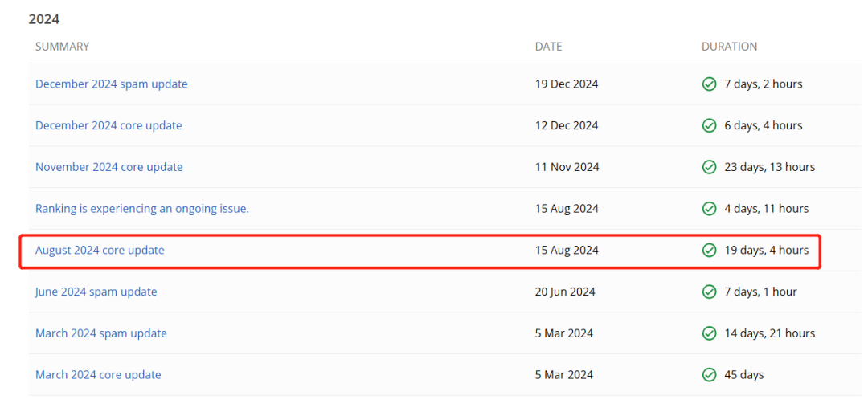Open August 2024 core update link
Image resolution: width=868 pixels, height=408 pixels.
point(100,251)
